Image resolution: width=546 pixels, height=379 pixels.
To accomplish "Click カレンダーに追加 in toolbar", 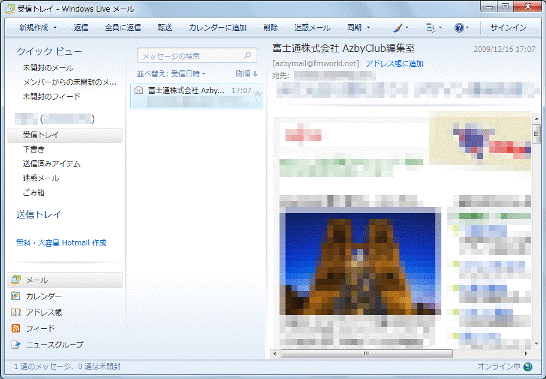I will 218,28.
